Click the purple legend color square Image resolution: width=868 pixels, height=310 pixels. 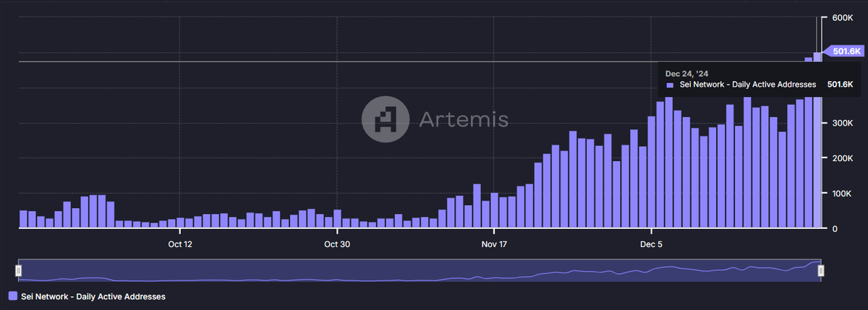pos(12,296)
